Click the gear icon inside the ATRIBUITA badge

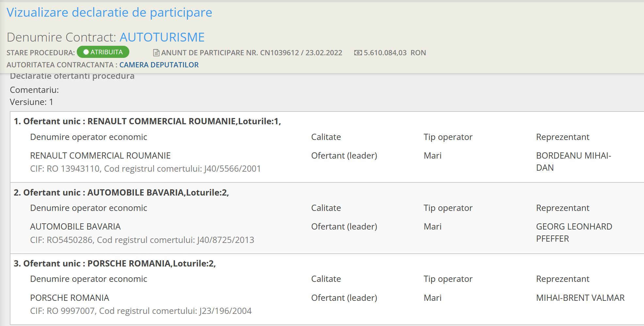[x=86, y=52]
